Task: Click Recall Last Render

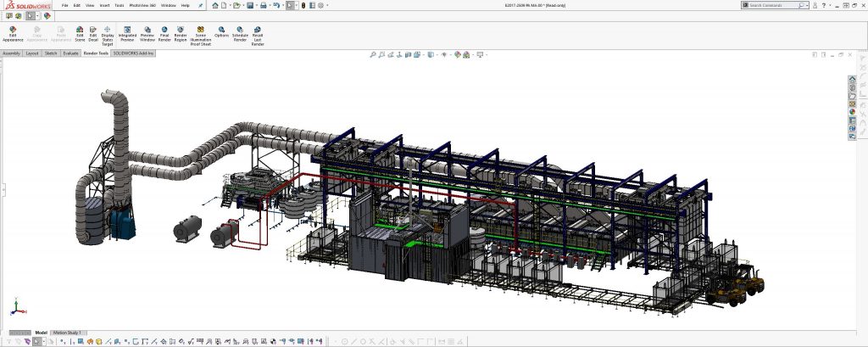Action: [x=257, y=33]
